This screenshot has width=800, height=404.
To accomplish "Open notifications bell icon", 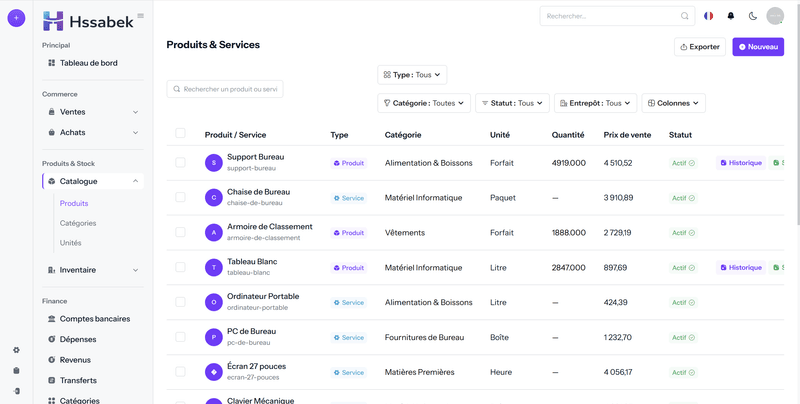I will (x=731, y=16).
